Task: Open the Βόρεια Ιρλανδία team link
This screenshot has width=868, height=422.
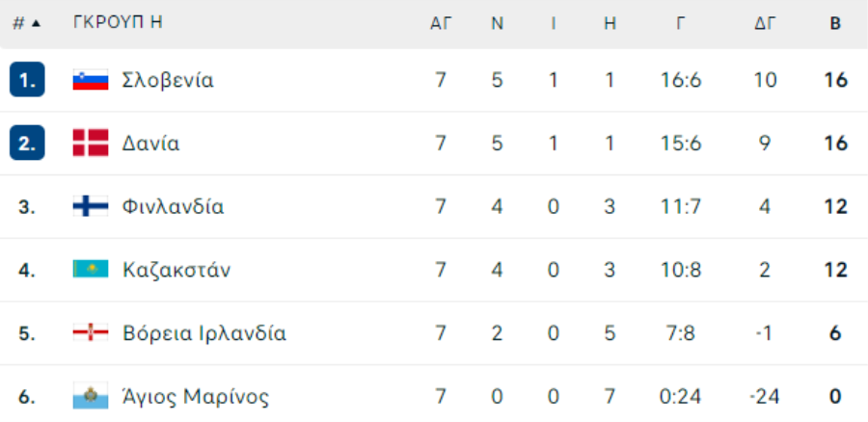Action: point(204,333)
